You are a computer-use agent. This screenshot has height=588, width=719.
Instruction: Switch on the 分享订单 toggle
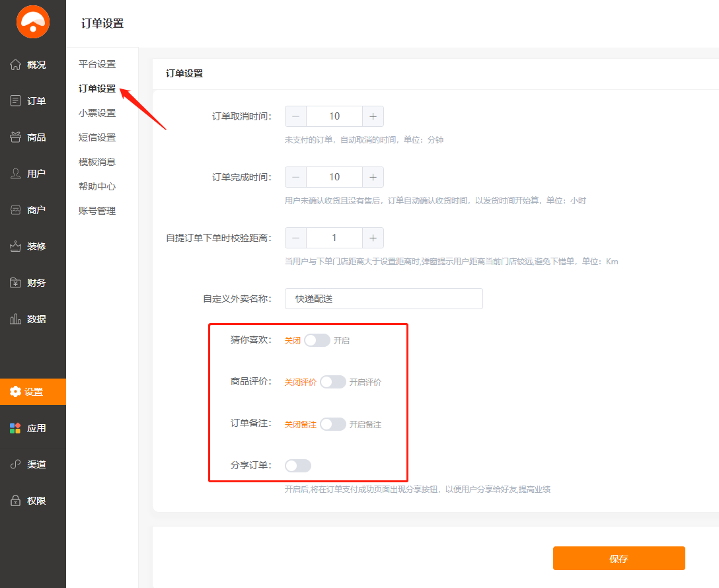point(298,466)
